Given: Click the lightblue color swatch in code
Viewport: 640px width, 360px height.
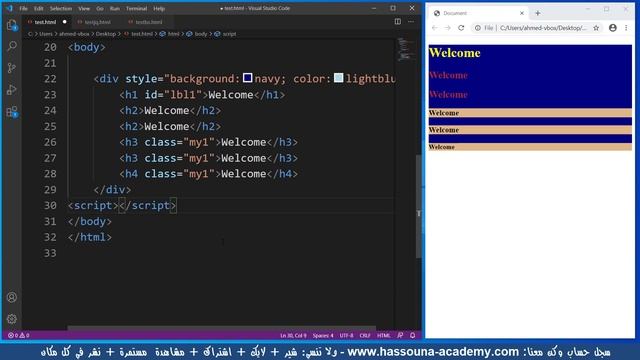Looking at the screenshot, I should click(338, 78).
